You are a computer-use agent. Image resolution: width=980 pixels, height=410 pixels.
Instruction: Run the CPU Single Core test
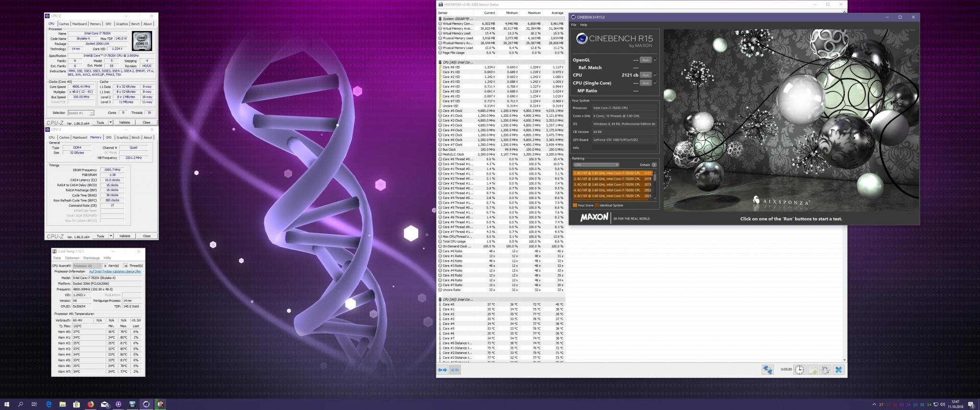[x=646, y=83]
